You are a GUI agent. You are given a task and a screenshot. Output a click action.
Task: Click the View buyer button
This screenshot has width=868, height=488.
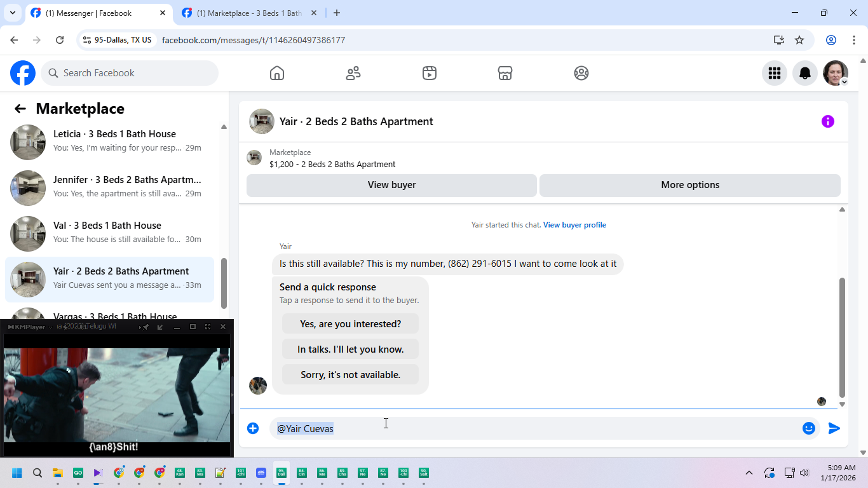[x=391, y=185]
